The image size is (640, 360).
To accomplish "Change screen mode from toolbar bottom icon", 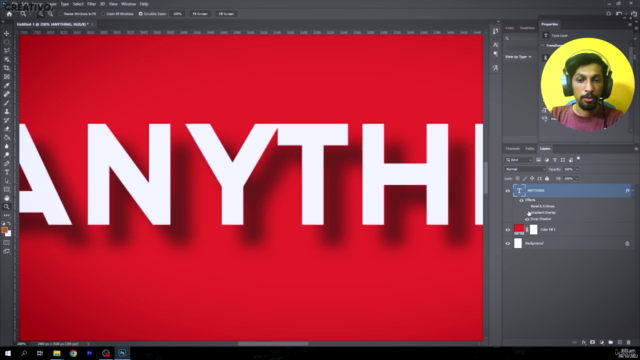I will [x=7, y=251].
